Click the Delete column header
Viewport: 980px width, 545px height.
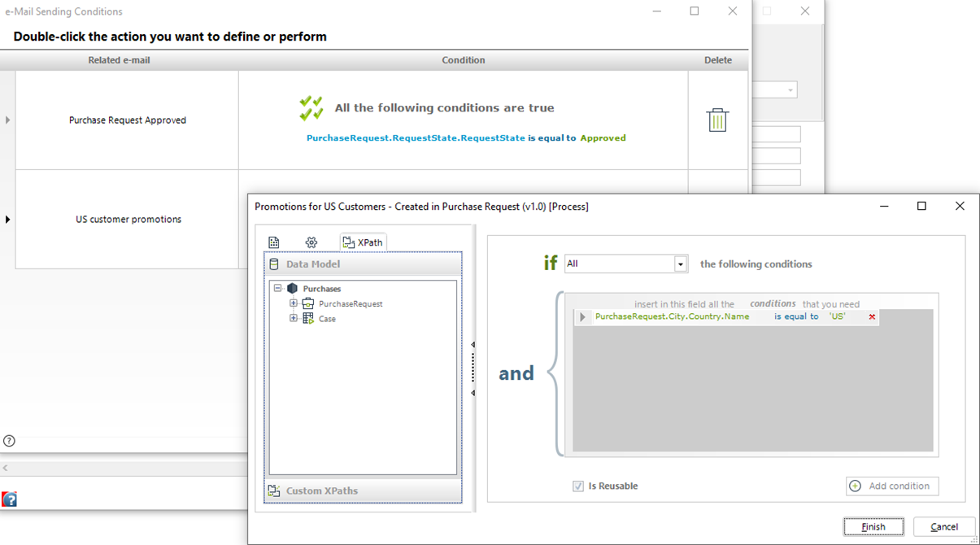coord(718,60)
